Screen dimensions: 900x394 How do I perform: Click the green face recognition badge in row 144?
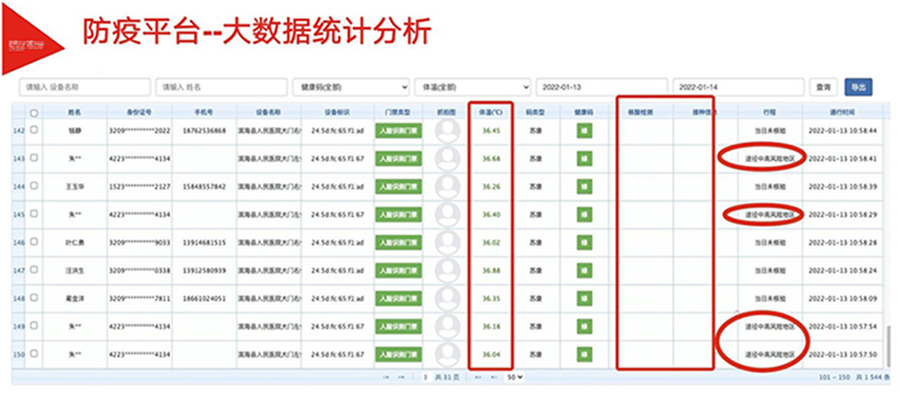(x=398, y=186)
